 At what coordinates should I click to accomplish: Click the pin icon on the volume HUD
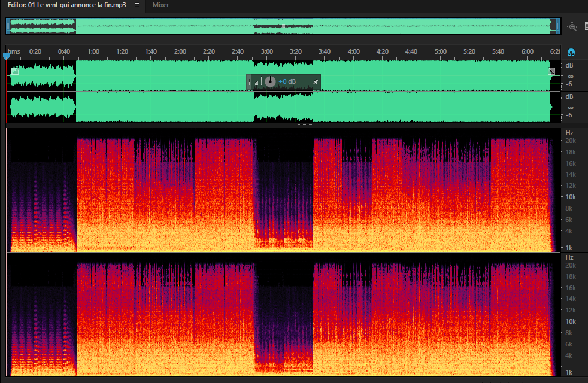coord(316,82)
